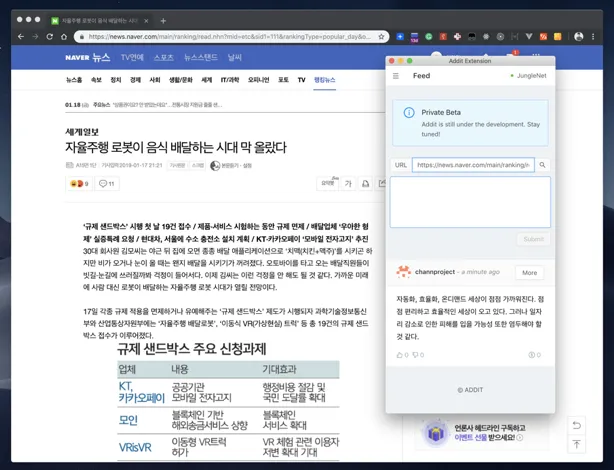The height and width of the screenshot is (470, 614).
Task: Open the green Grammarly extension
Action: click(x=429, y=36)
